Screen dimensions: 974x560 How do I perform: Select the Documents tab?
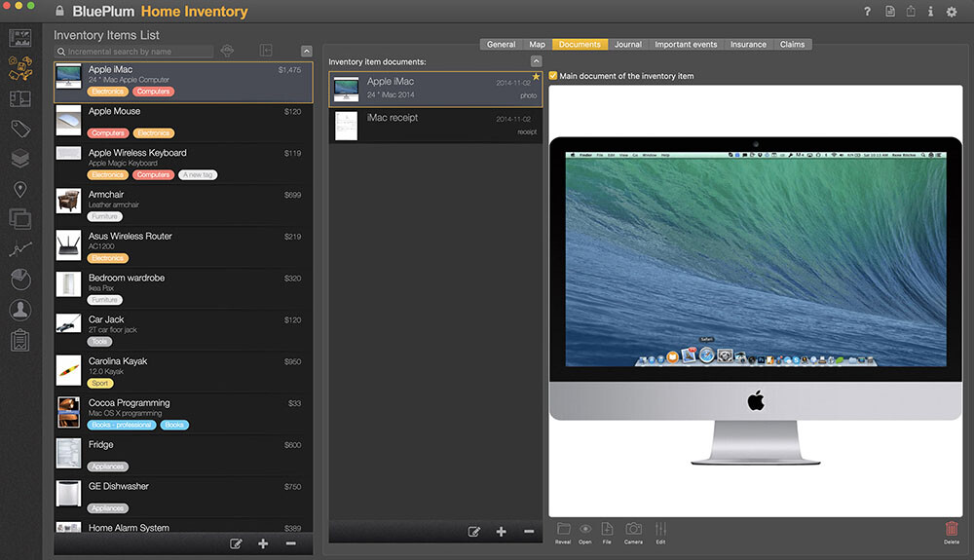(580, 44)
